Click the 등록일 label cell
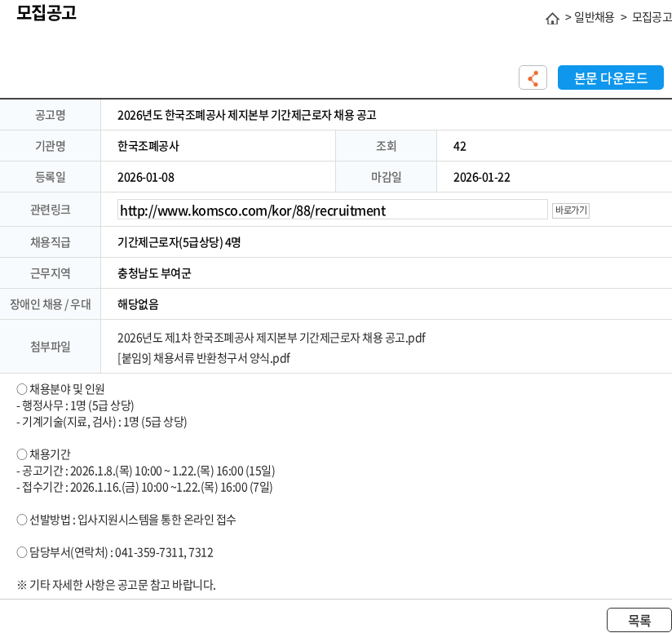 (50, 177)
